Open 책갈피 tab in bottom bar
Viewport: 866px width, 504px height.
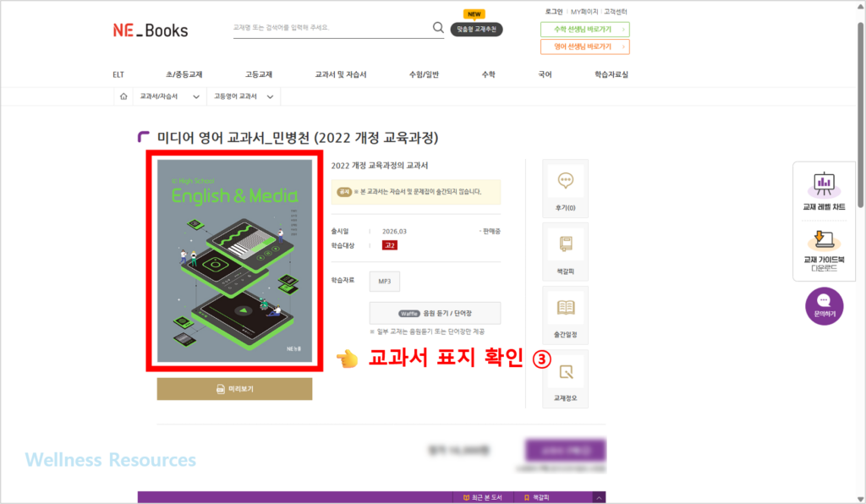click(x=536, y=498)
